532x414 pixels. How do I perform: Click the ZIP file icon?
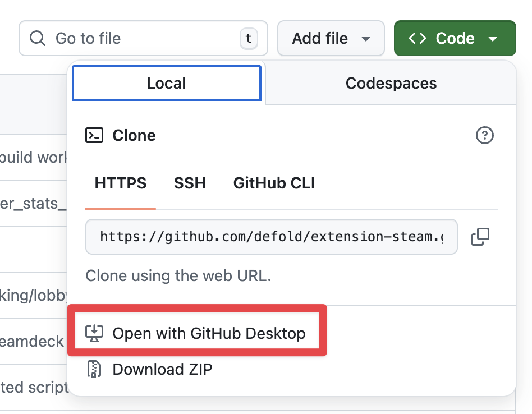[94, 369]
